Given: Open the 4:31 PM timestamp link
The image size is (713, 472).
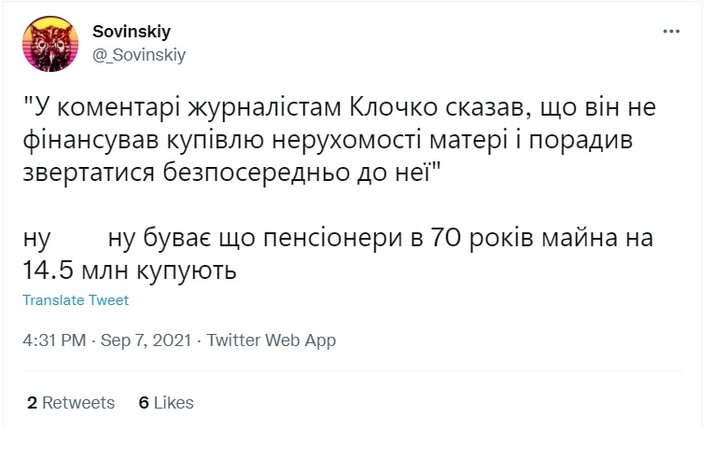Looking at the screenshot, I should tap(54, 341).
